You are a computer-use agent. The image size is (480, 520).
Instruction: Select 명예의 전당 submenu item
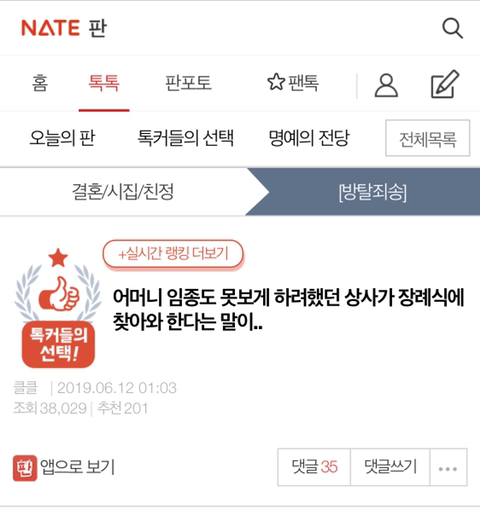[309, 138]
